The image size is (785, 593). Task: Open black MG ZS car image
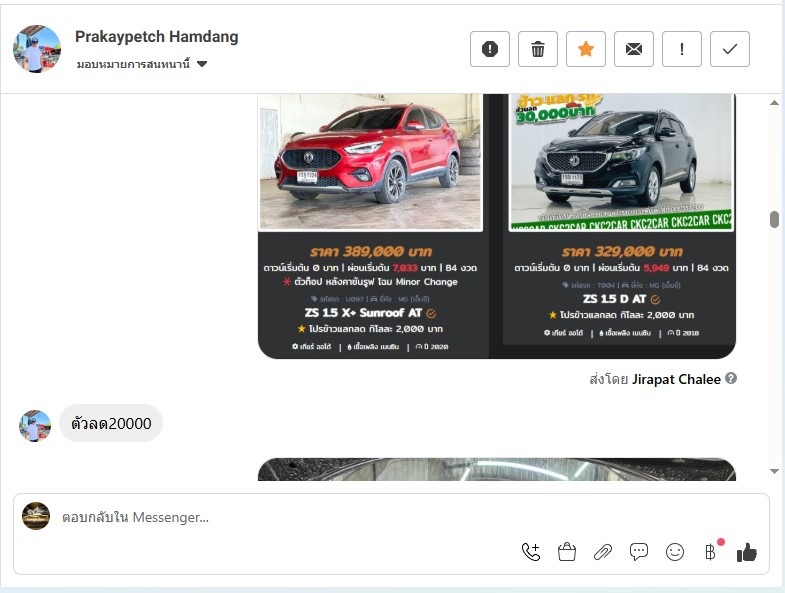point(621,162)
